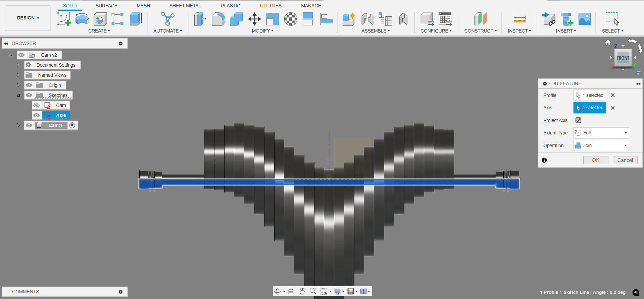Viewport: 644px width, 299px height.
Task: Switch to the MESH tab
Action: click(143, 6)
